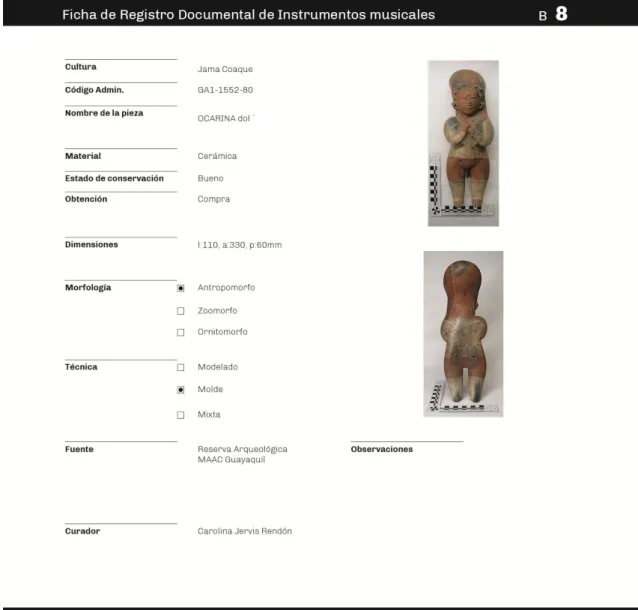The width and height of the screenshot is (638, 610).
Task: Select the code 'GA1-1552-80'
Action: [x=225, y=90]
